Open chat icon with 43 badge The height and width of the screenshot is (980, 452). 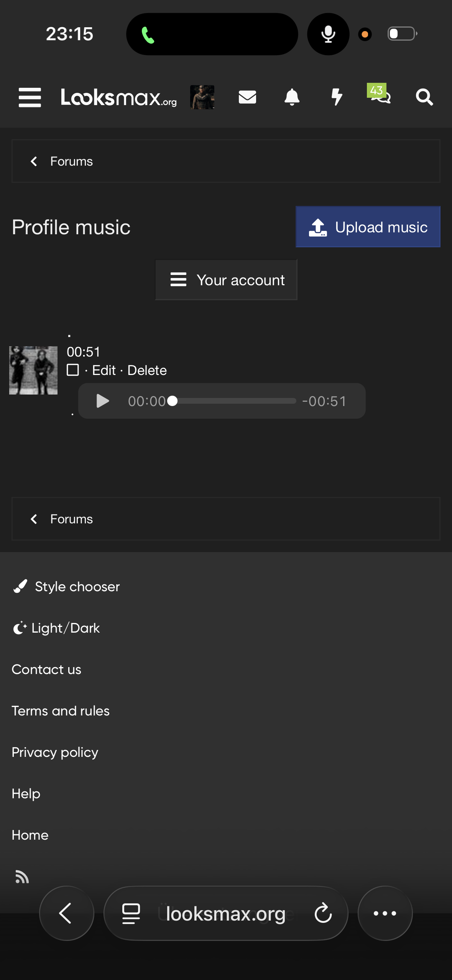(380, 95)
